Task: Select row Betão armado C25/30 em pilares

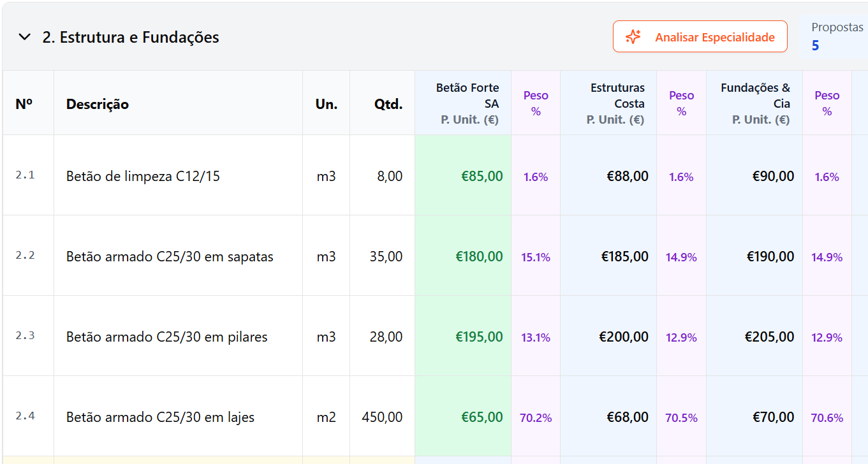Action: coord(166,337)
